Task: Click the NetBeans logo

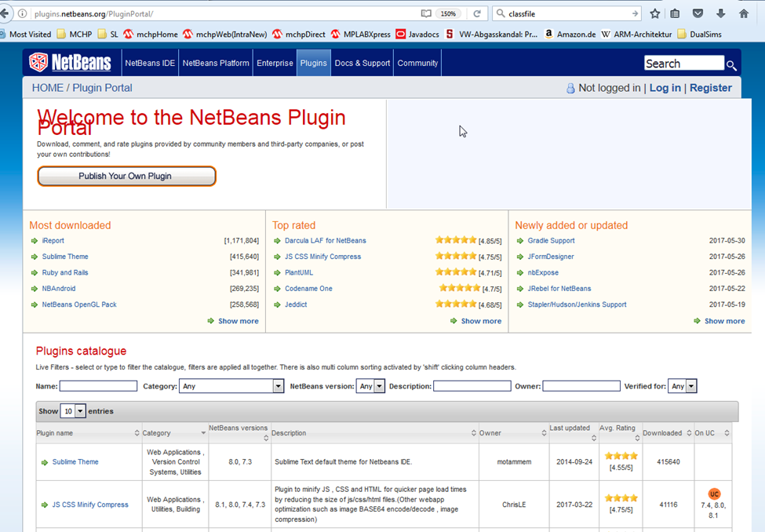Action: coord(71,63)
